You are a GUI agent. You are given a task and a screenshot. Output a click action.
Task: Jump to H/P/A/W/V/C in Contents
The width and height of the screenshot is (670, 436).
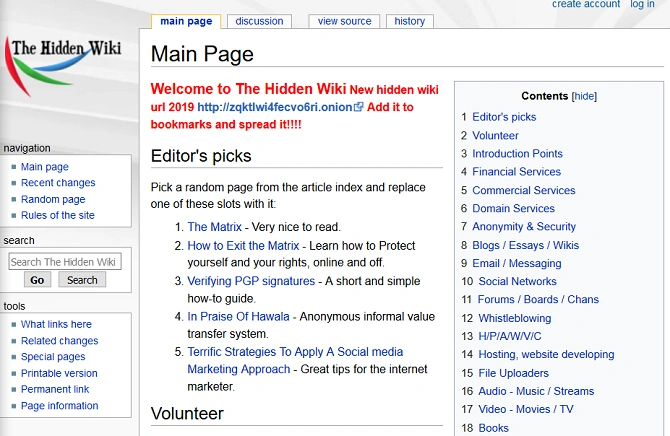tap(510, 336)
